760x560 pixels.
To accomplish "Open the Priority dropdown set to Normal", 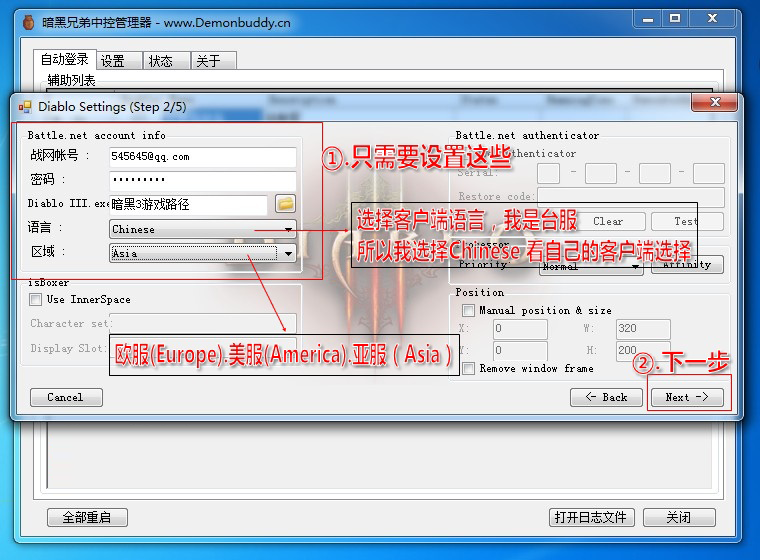I will tap(591, 267).
